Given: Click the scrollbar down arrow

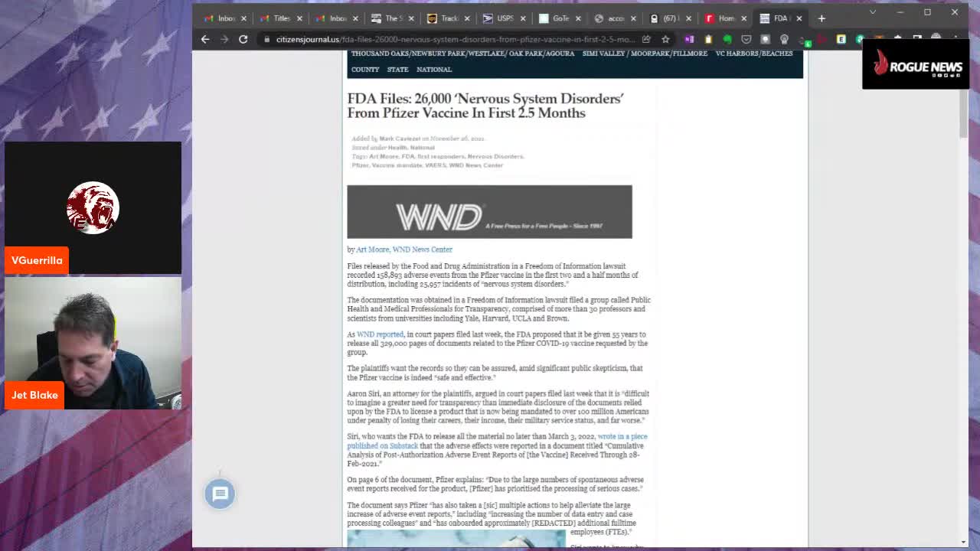Looking at the screenshot, I should 963,542.
